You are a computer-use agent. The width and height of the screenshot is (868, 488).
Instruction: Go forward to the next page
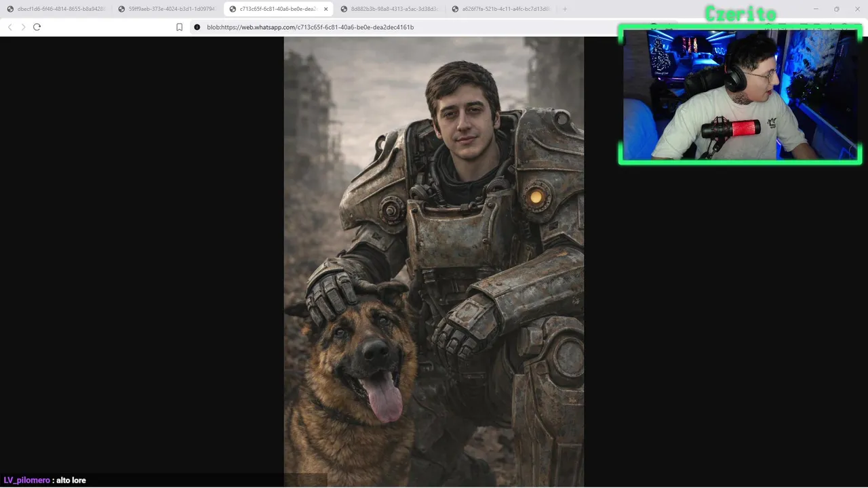pos(23,27)
